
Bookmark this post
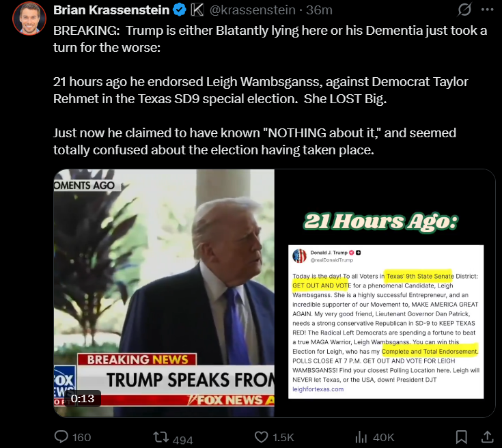pyautogui.click(x=461, y=437)
